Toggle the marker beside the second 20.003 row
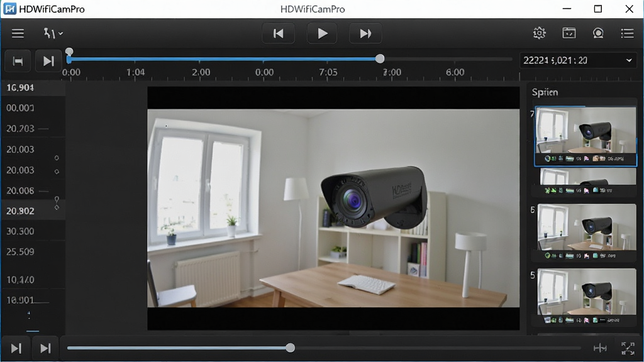 [57, 172]
